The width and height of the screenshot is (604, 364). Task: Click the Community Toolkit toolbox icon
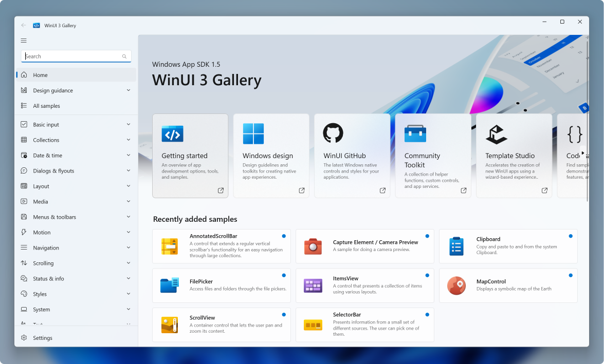pyautogui.click(x=415, y=133)
